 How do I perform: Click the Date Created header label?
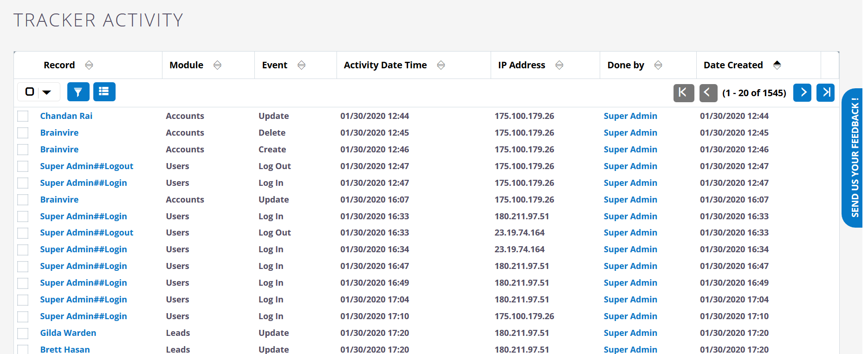733,65
